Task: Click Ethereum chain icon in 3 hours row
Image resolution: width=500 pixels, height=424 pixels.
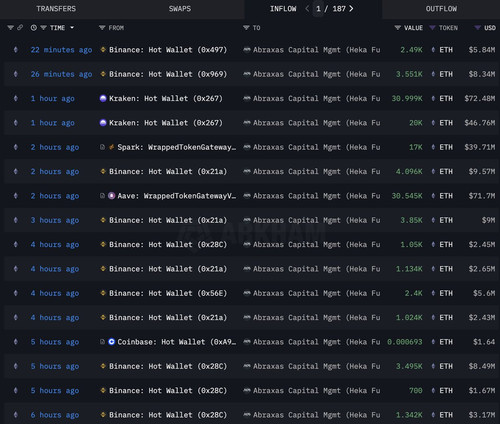Action: tap(16, 220)
